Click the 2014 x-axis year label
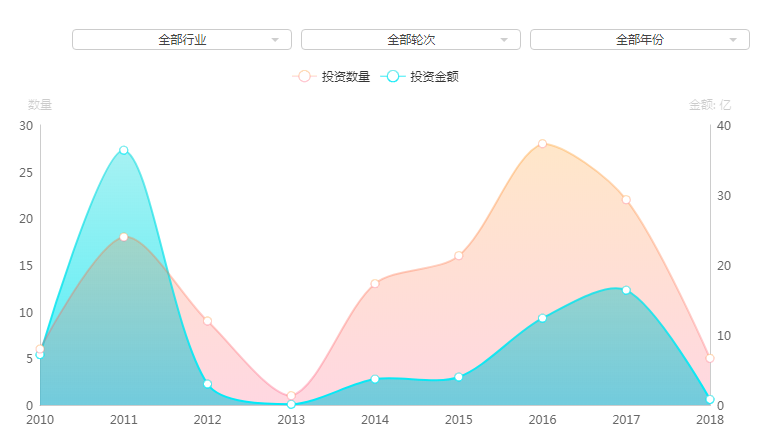 [x=375, y=419]
